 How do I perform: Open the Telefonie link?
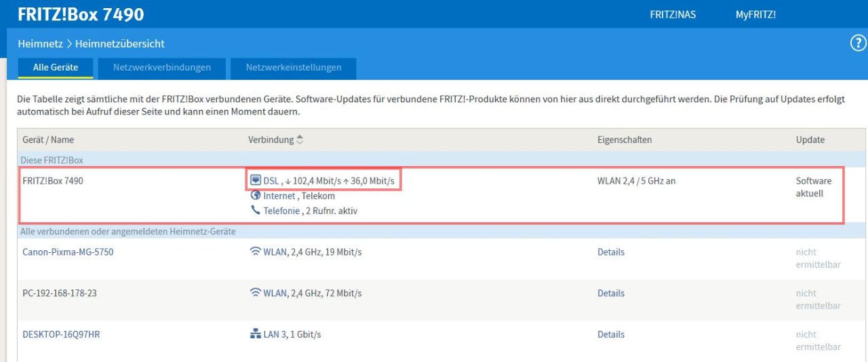pyautogui.click(x=281, y=211)
